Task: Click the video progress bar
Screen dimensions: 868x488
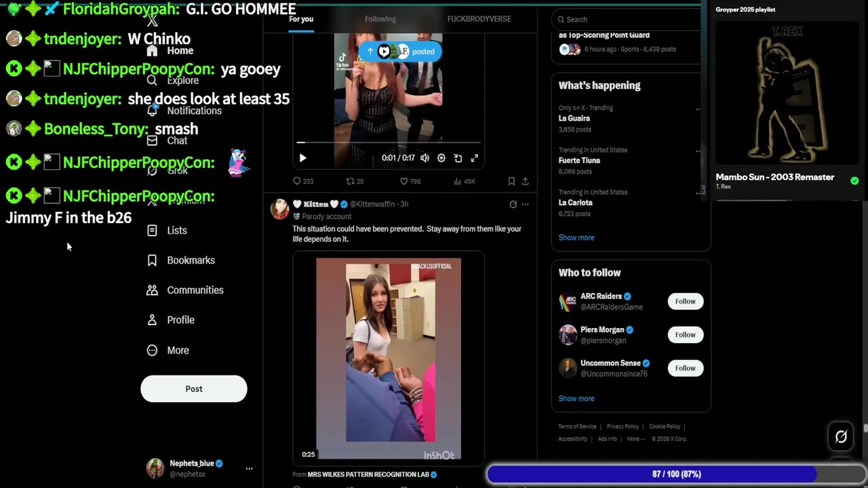Action: pos(389,143)
